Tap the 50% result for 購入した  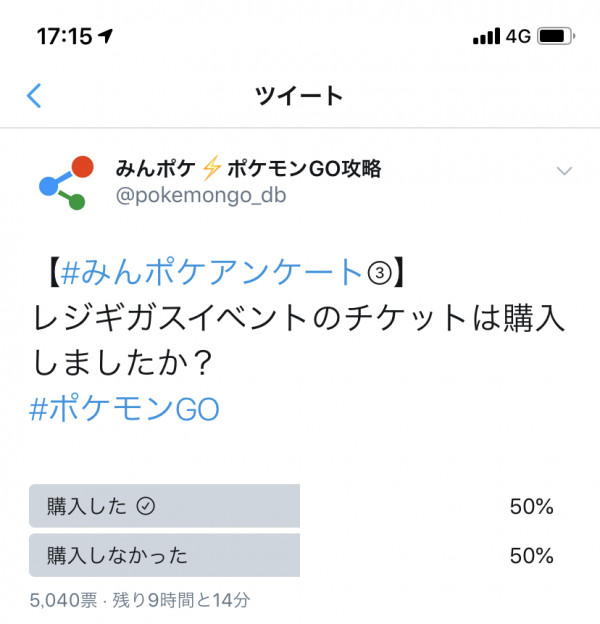(x=532, y=507)
